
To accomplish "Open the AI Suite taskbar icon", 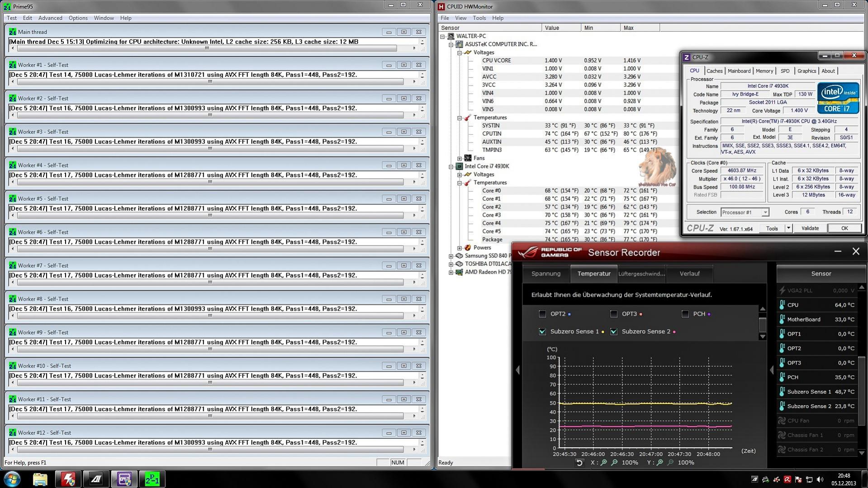I will pos(96,479).
